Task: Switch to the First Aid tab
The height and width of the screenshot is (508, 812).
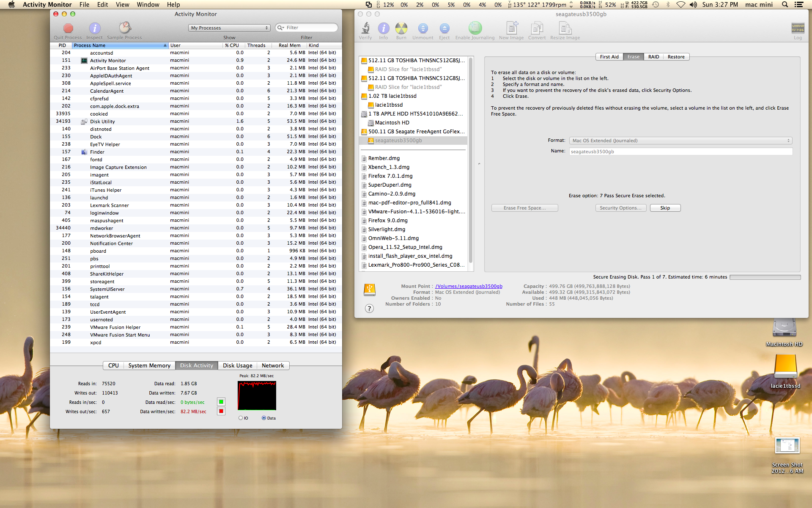Action: [609, 57]
